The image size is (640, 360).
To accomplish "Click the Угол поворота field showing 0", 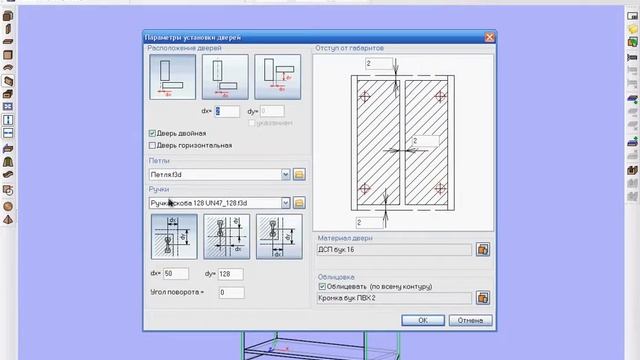I will tap(231, 293).
